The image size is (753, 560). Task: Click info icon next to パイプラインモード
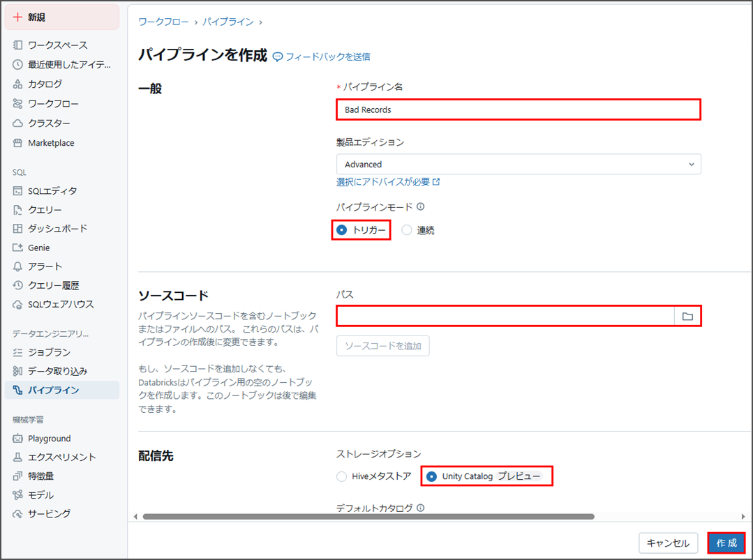pyautogui.click(x=421, y=207)
